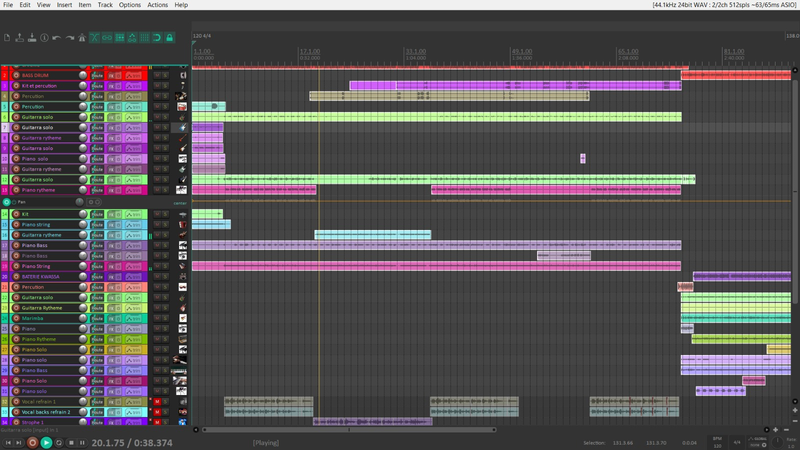Open the Options menu
The image size is (800, 450).
click(x=130, y=5)
